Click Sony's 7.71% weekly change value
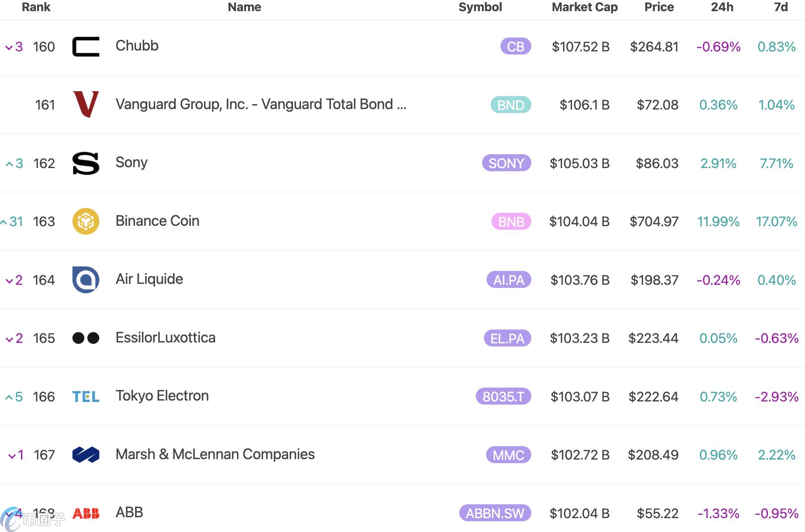805x532 pixels. tap(776, 163)
